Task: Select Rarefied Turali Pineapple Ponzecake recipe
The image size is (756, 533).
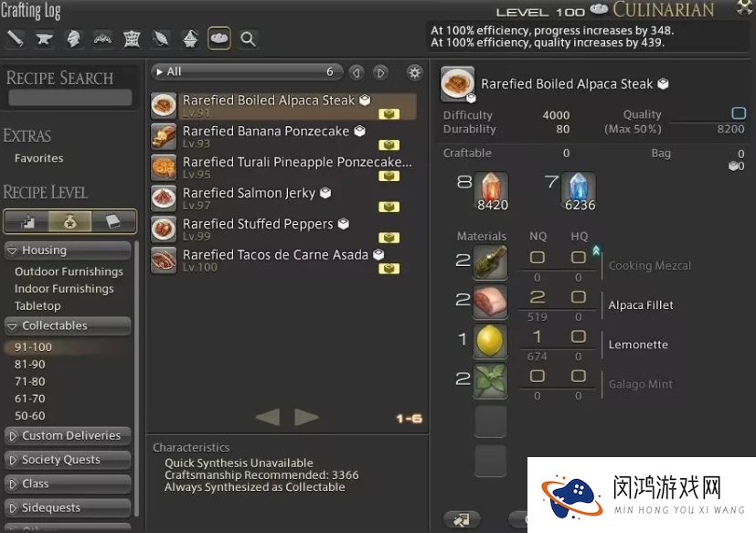Action: coord(283,167)
